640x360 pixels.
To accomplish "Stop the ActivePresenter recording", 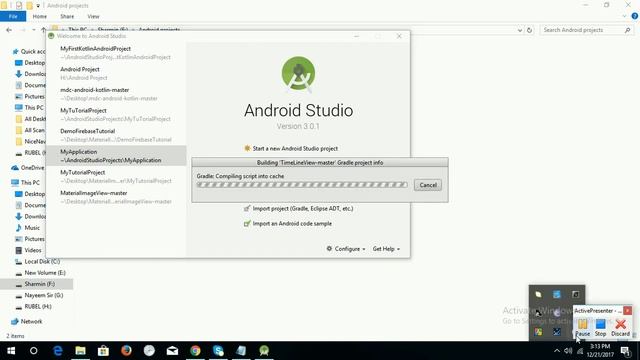I will pos(600,328).
